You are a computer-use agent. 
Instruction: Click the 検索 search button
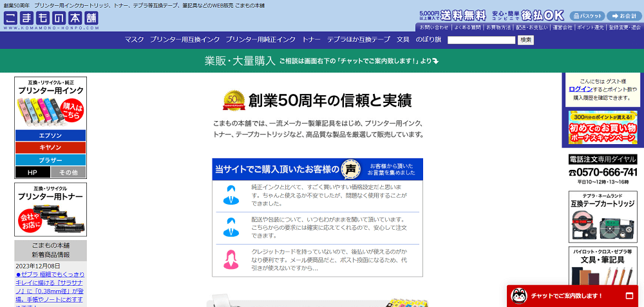pyautogui.click(x=526, y=40)
